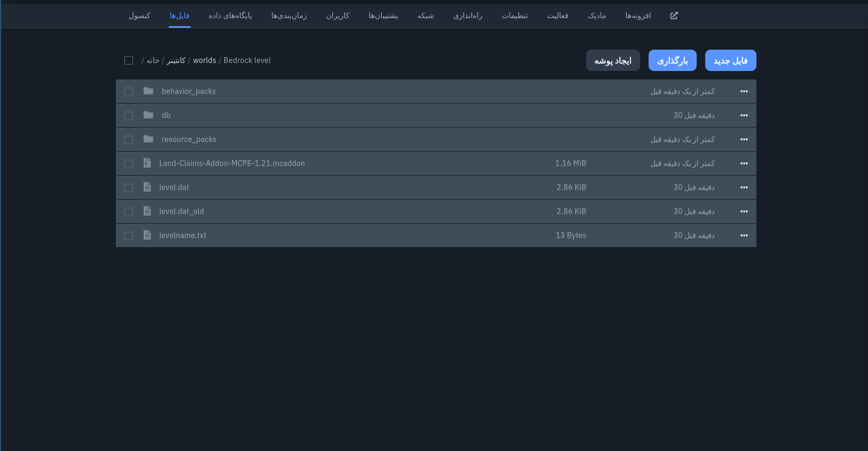This screenshot has height=451, width=868.
Task: Select the level.dat_old checkbox
Action: (x=129, y=212)
